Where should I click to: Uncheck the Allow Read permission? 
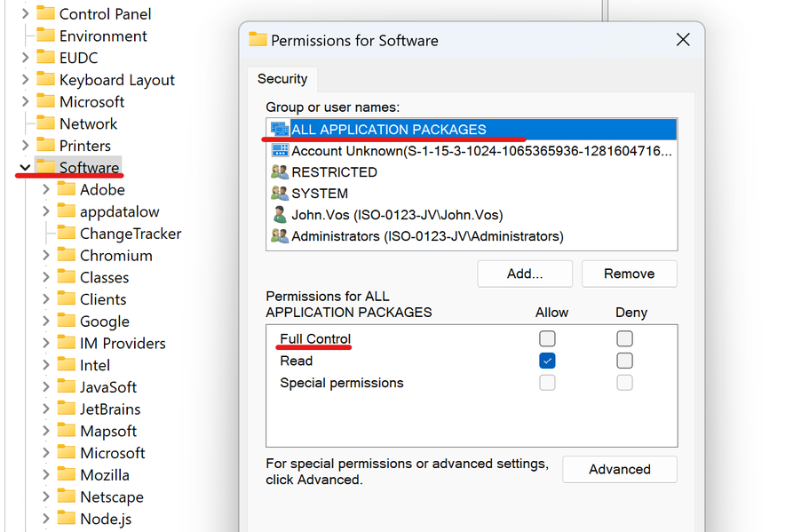[547, 361]
